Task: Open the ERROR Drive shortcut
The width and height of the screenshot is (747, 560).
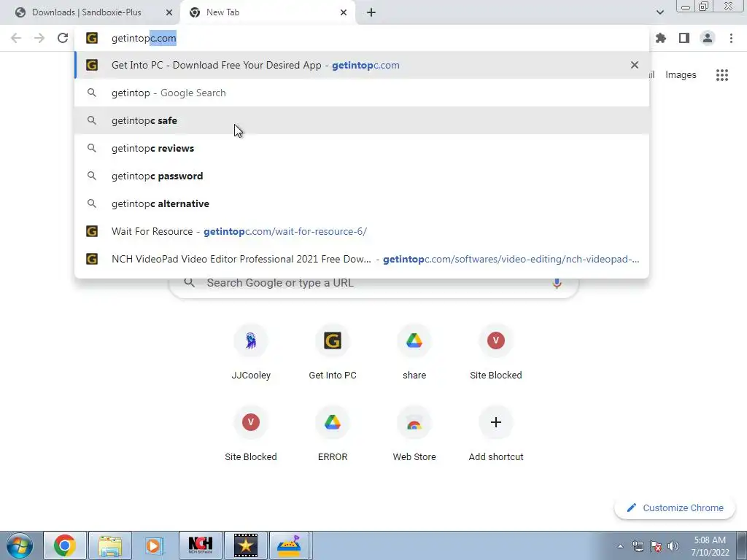Action: [333, 434]
